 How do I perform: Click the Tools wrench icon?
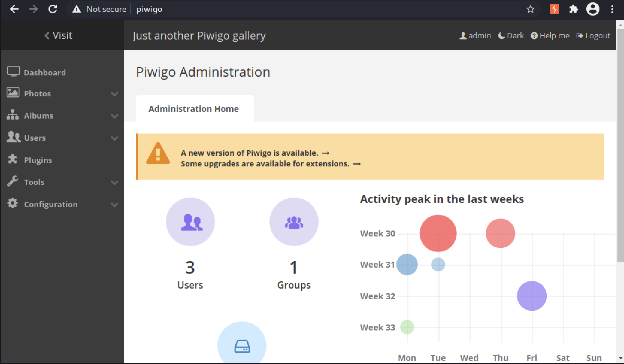pyautogui.click(x=13, y=181)
